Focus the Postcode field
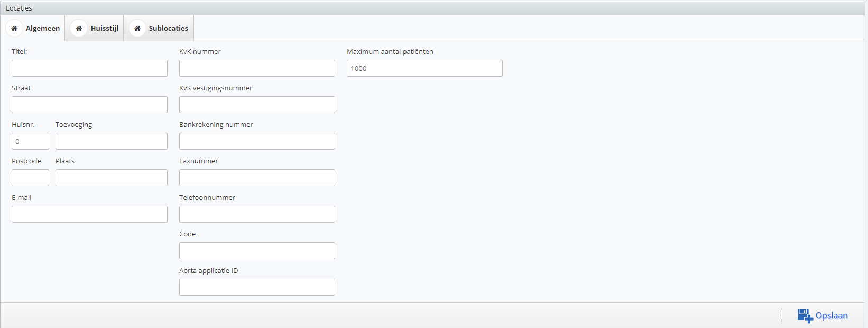 pyautogui.click(x=30, y=178)
